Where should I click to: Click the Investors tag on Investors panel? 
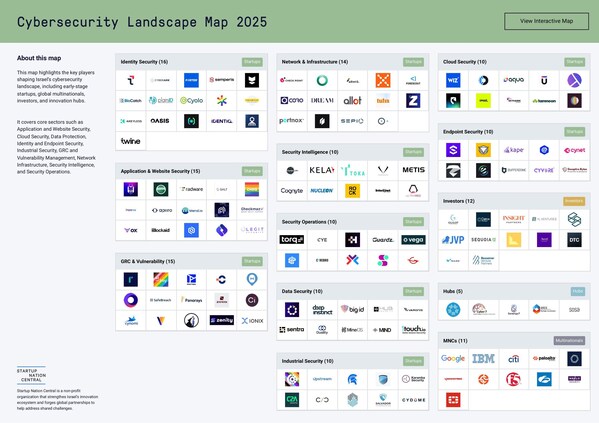[x=574, y=201]
